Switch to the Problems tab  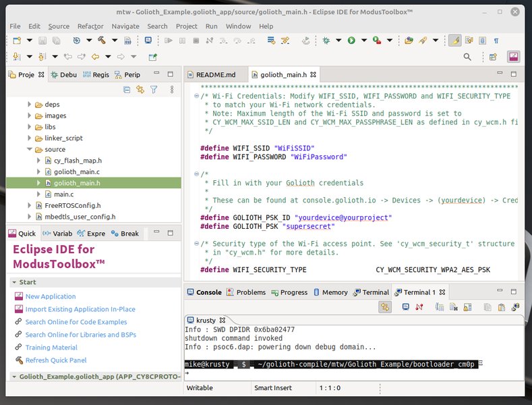coord(246,292)
